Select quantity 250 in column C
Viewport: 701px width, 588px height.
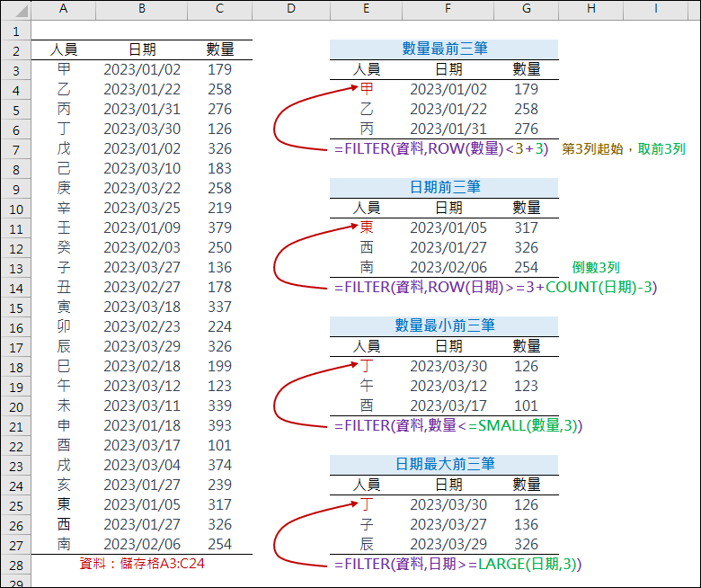(219, 247)
